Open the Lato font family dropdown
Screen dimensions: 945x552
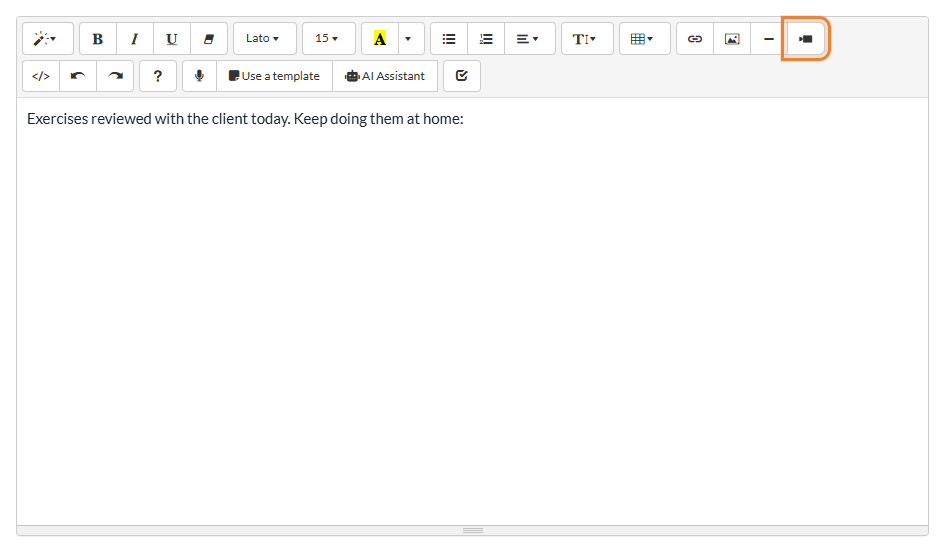265,39
